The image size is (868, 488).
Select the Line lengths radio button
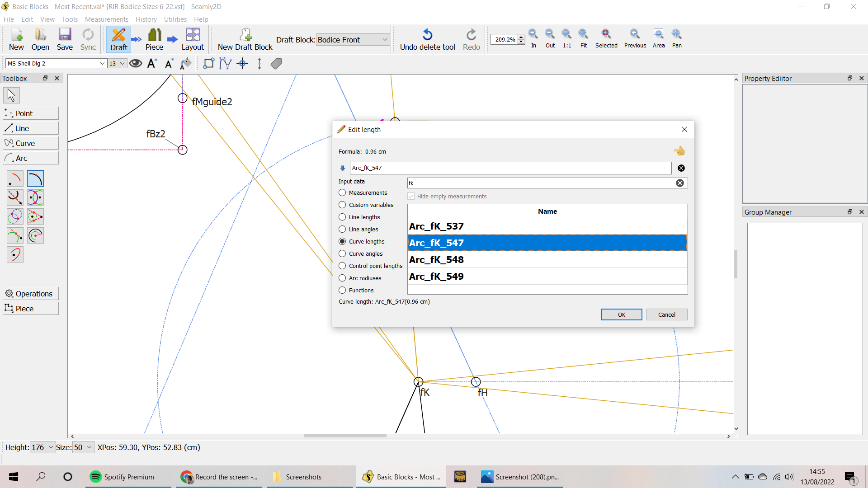(x=342, y=217)
